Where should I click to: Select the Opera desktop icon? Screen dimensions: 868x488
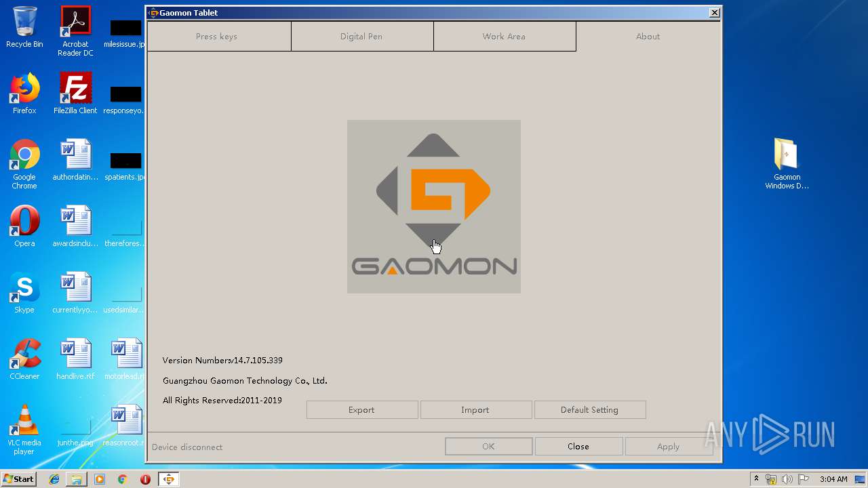24,226
